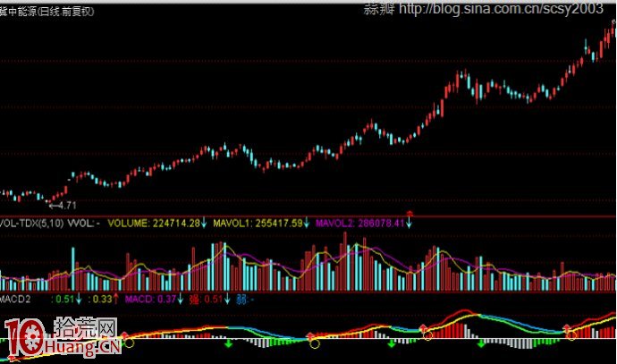Click the MAVOL2: 286078.41 value
The image size is (617, 364).
click(x=360, y=223)
